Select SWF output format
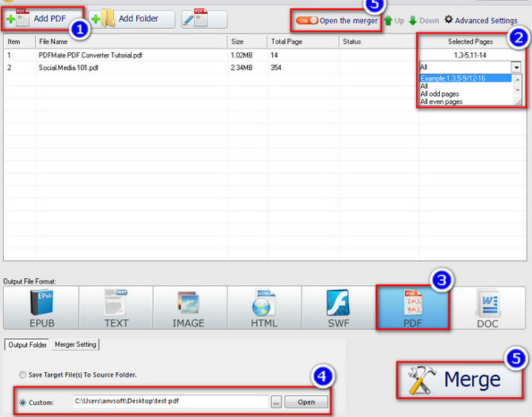The height and width of the screenshot is (417, 532). click(x=338, y=308)
